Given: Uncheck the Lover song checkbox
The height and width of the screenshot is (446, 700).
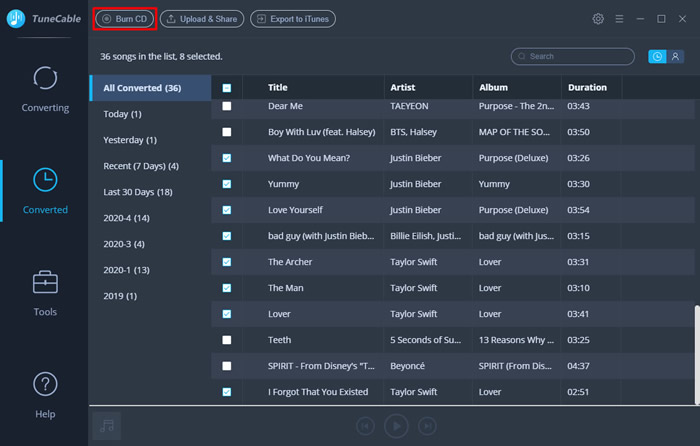Looking at the screenshot, I should tap(227, 314).
